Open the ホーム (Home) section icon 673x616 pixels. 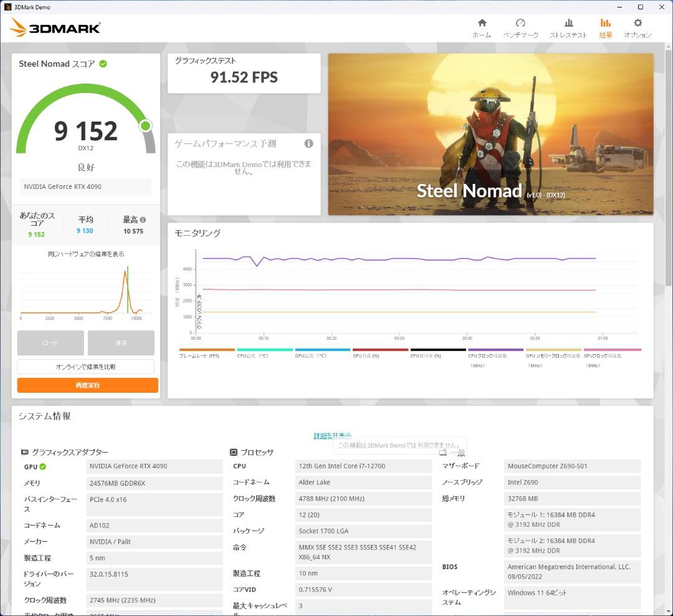click(x=481, y=26)
